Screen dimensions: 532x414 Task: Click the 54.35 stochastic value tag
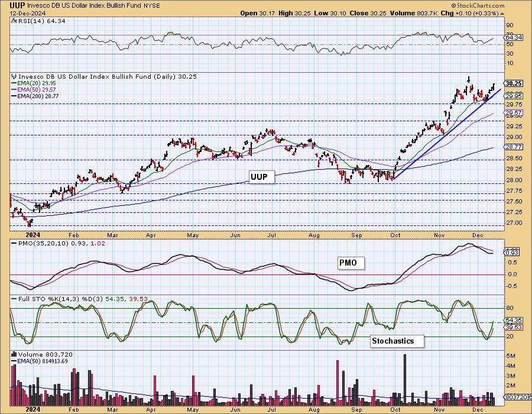[514, 321]
